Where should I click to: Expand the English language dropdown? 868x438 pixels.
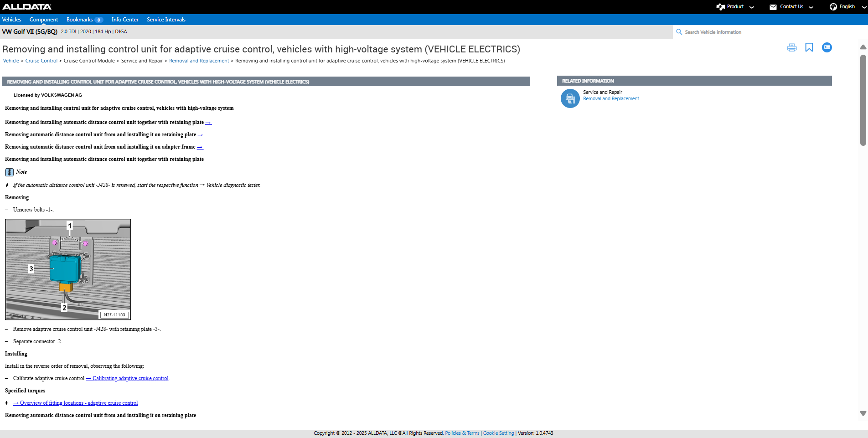(x=863, y=7)
